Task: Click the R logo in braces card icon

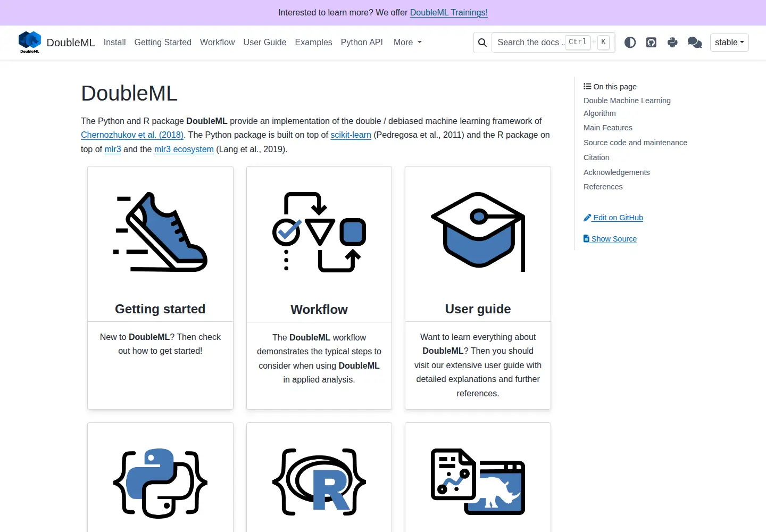Action: click(x=319, y=482)
